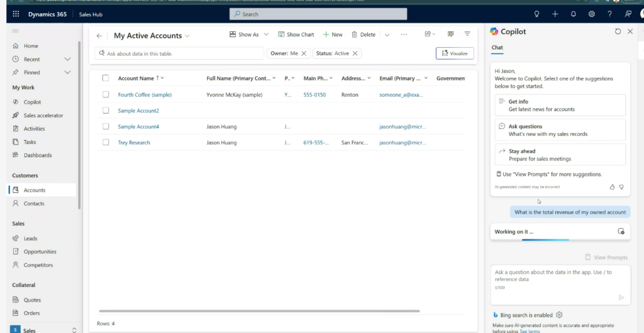Remove the Status: Active filter

click(355, 53)
